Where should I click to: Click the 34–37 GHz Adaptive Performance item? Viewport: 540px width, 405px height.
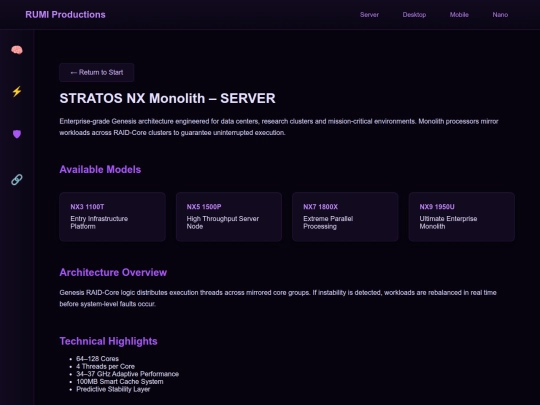coord(127,374)
